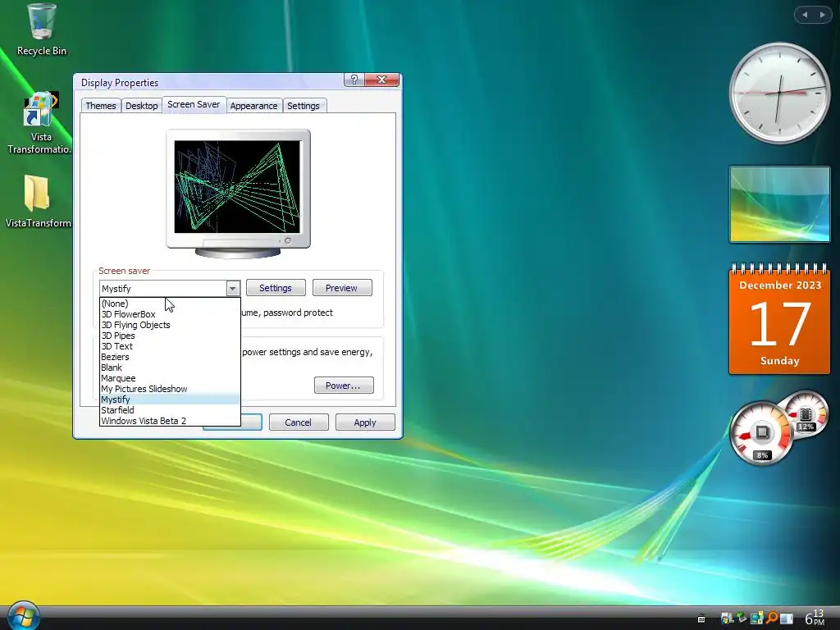Choose Blank screen saver
840x630 pixels.
(x=170, y=367)
